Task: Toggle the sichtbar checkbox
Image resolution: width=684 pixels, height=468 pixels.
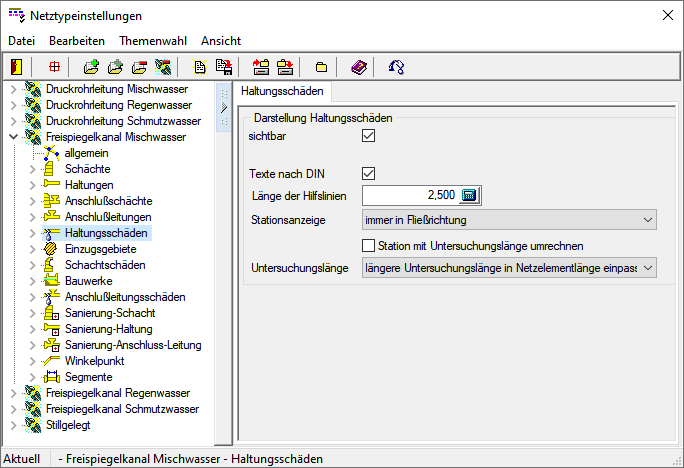Action: click(368, 135)
